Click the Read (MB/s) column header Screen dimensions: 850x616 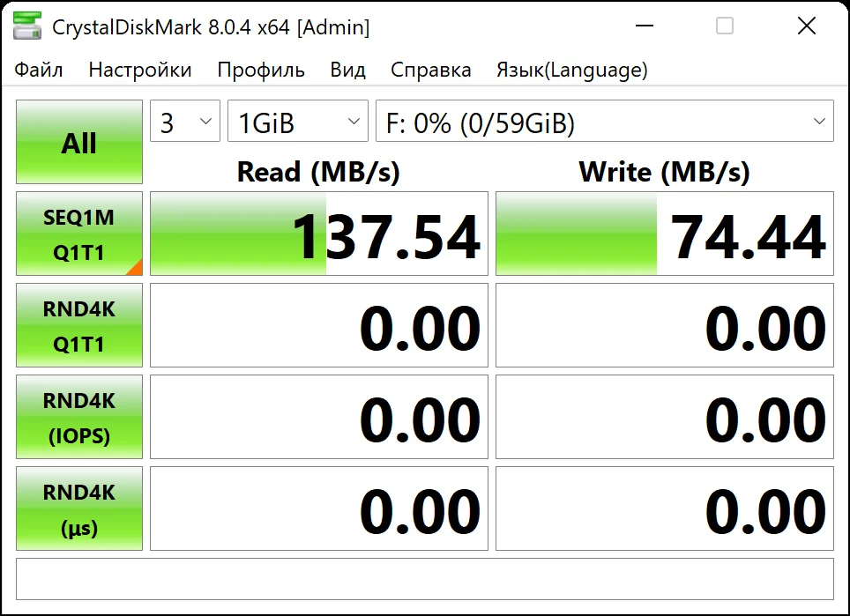[x=319, y=172]
